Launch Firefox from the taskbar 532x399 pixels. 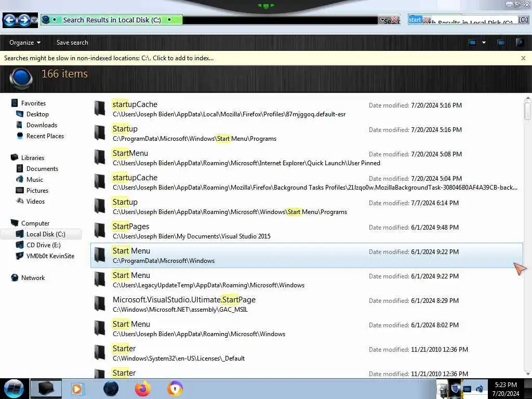[143, 389]
